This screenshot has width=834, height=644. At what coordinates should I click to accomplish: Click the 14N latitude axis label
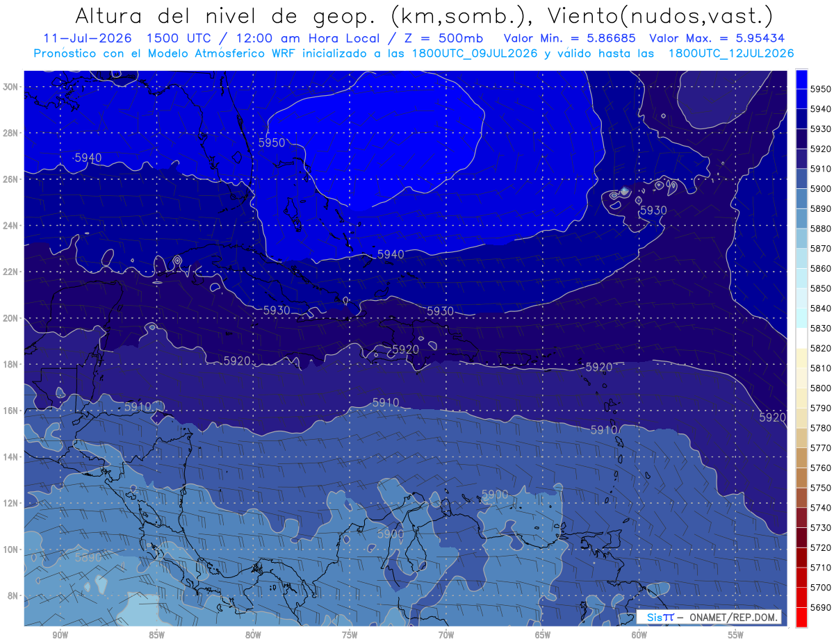pos(10,457)
